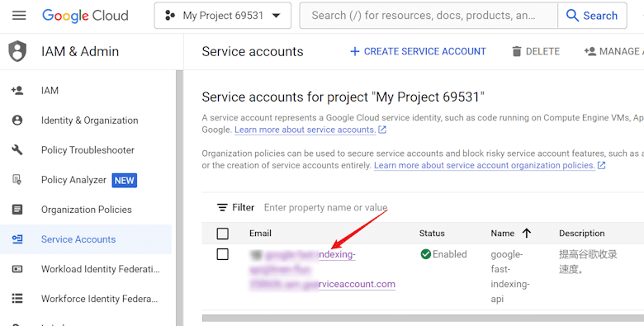The height and width of the screenshot is (326, 644).
Task: Click CREATE SERVICE ACCOUNT button
Action: pos(418,51)
